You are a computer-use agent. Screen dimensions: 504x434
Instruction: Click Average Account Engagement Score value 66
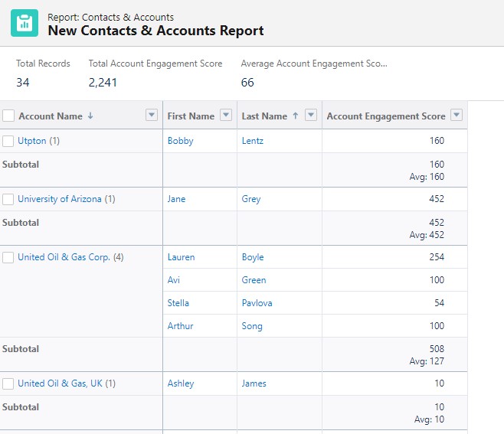pyautogui.click(x=247, y=83)
